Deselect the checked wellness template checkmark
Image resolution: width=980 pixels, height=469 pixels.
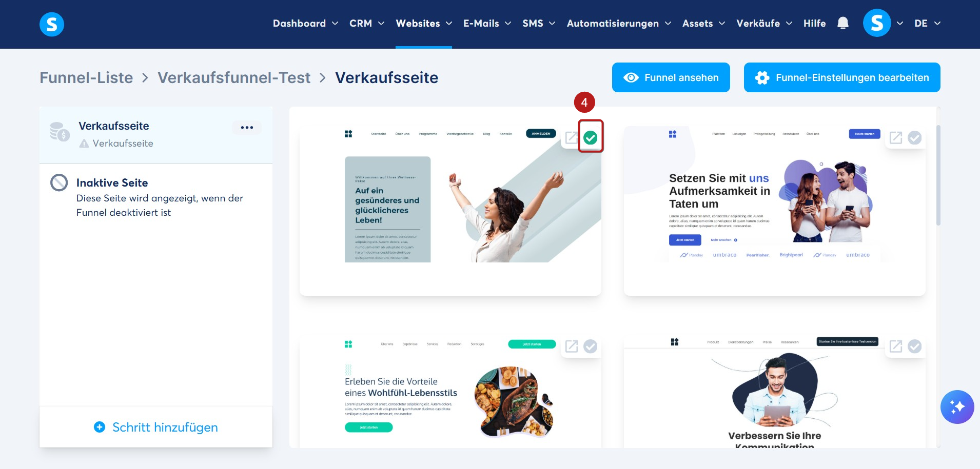[591, 137]
